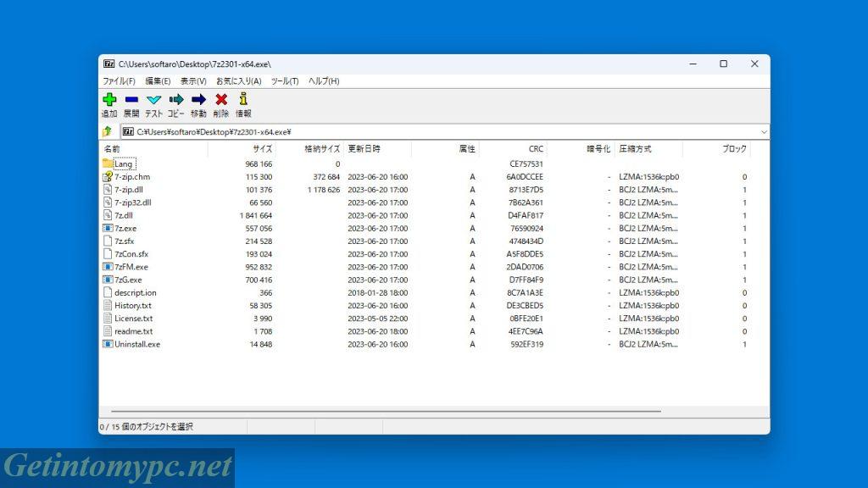The image size is (868, 488).
Task: Click the size value 14 848
Action: (261, 344)
